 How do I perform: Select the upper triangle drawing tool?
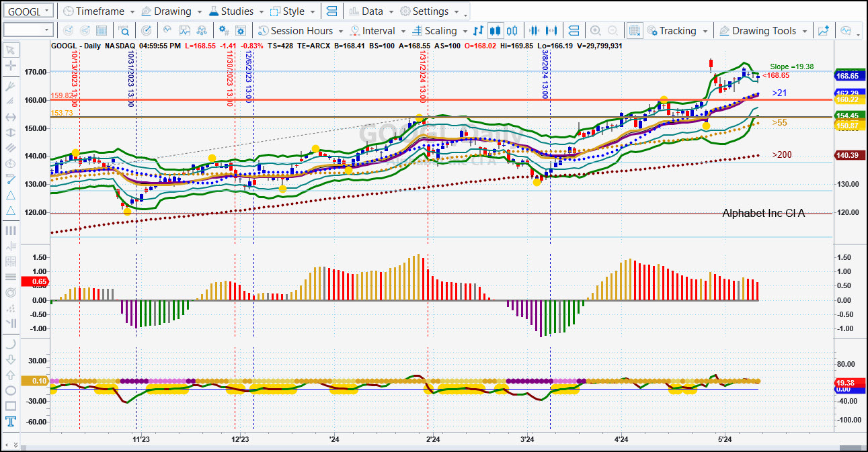point(11,195)
